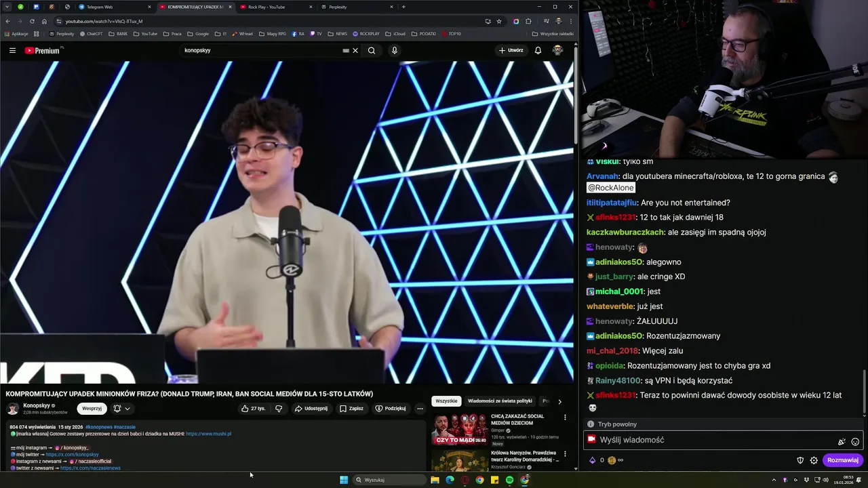Click the Utwórz create button

pyautogui.click(x=511, y=50)
